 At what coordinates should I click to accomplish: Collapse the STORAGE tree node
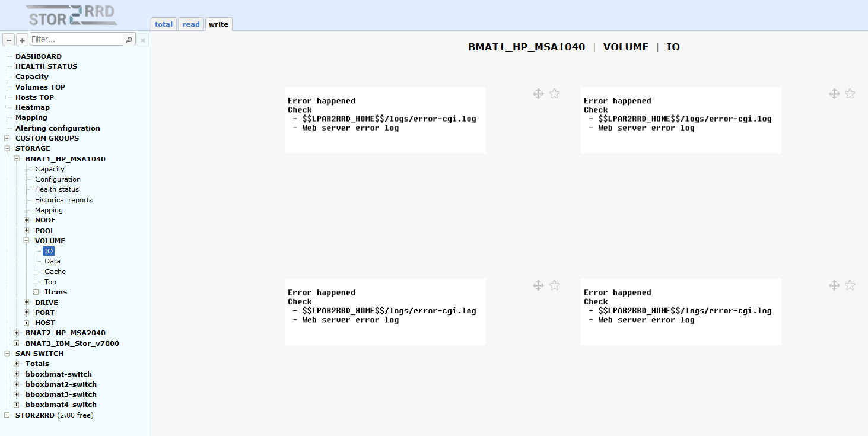point(7,148)
